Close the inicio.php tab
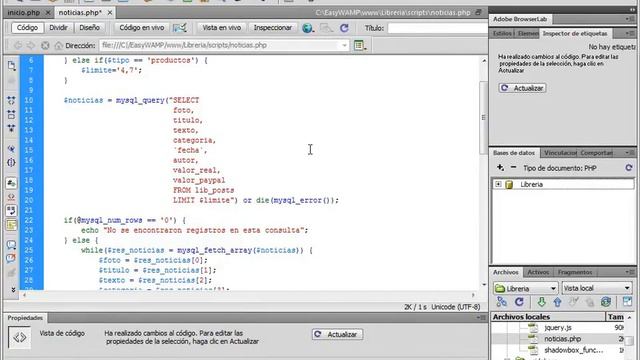 [48, 13]
